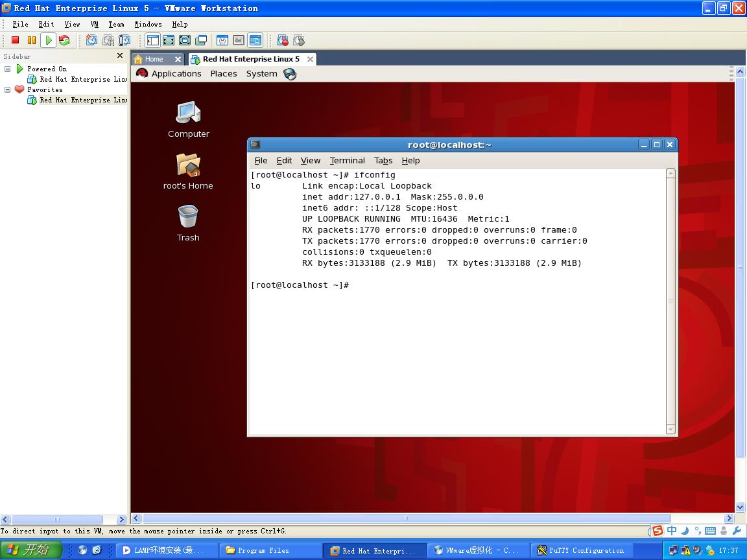Open Sogou wrench settings icon
This screenshot has width=747, height=560.
pyautogui.click(x=737, y=530)
